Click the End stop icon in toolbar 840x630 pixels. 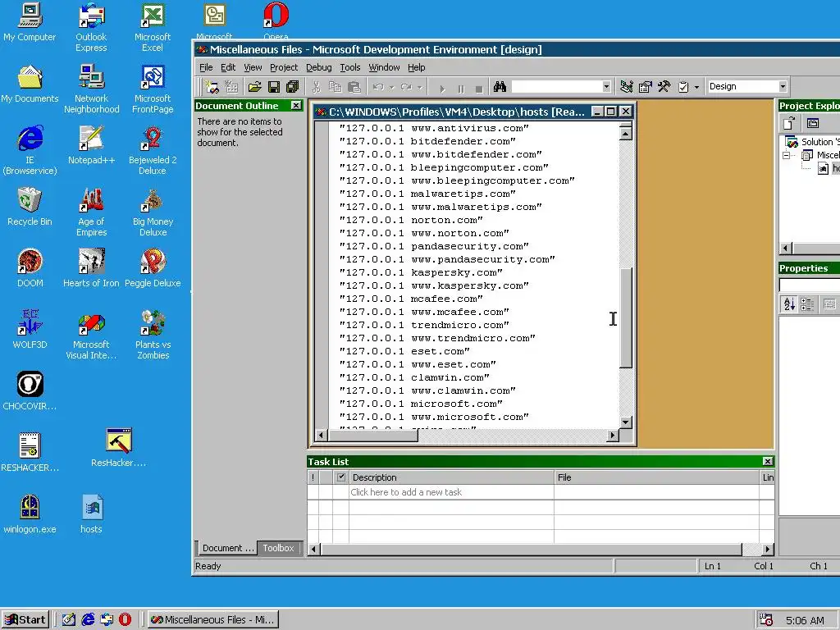(x=479, y=89)
